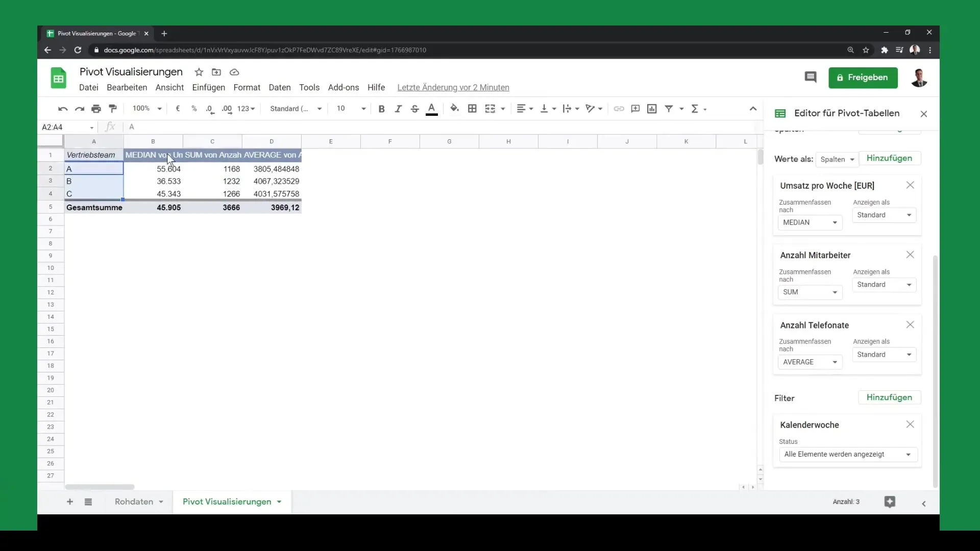Open the Daten menu

[280, 88]
